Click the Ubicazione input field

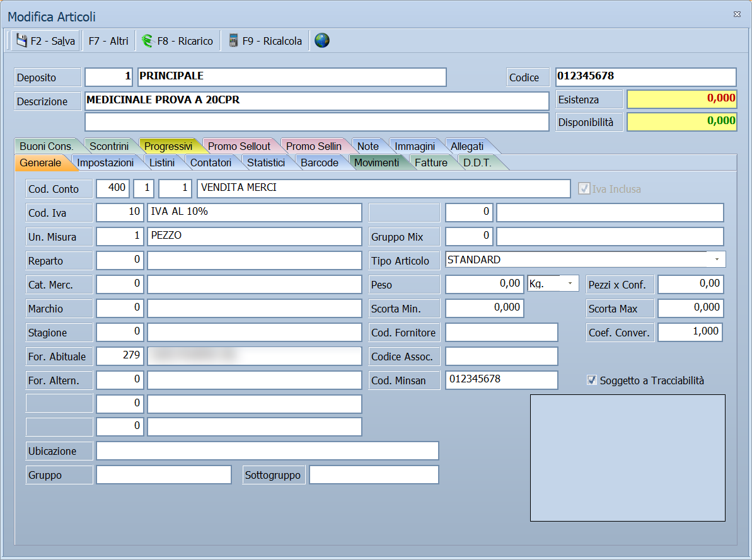[268, 450]
